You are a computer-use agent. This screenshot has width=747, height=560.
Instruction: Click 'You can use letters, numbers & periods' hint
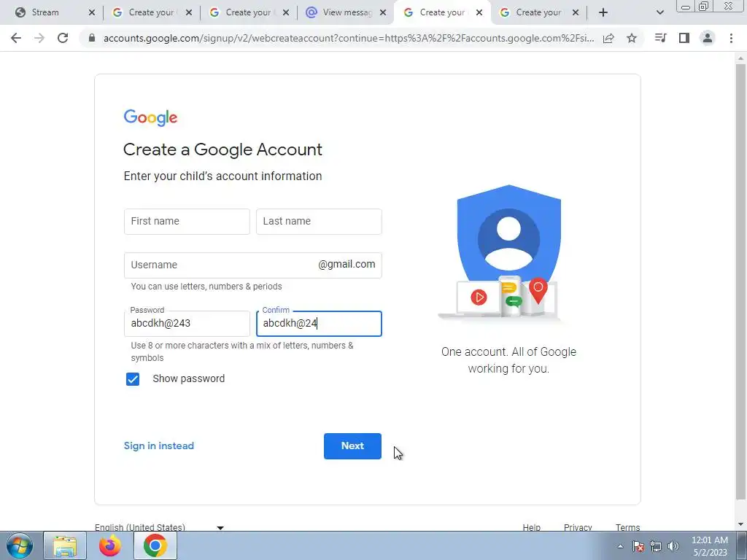tap(206, 286)
